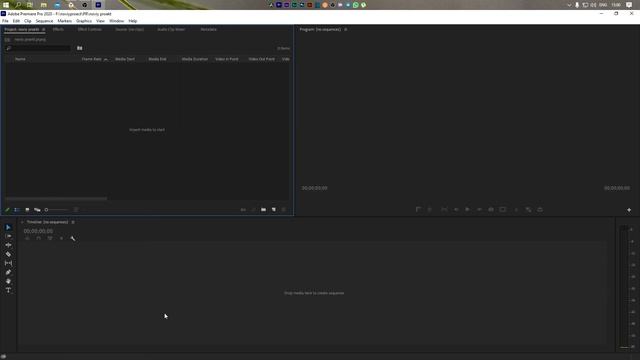Screen dimensions: 640x360
Task: Click Play in the Program monitor
Action: coord(467,209)
